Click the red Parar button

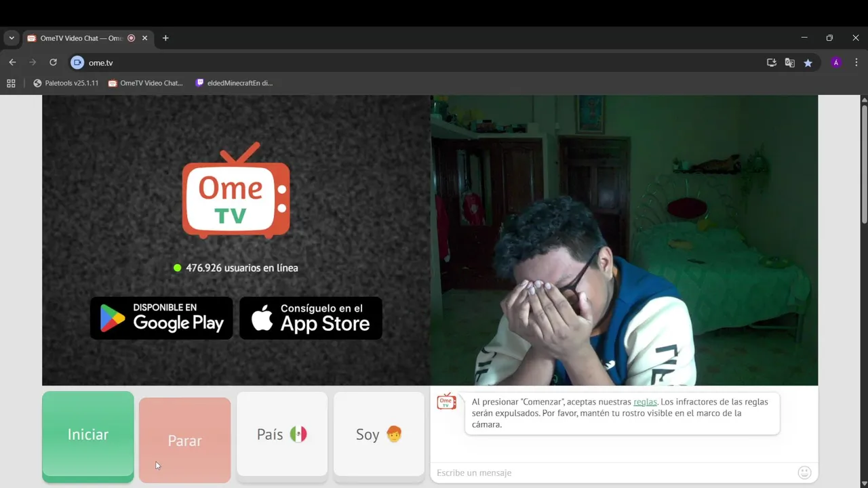click(x=184, y=441)
